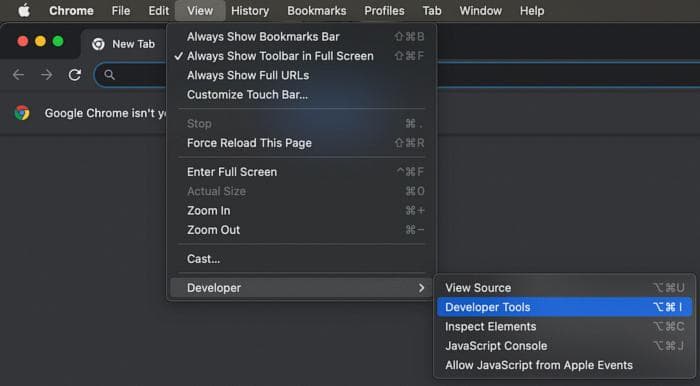Image resolution: width=700 pixels, height=386 pixels.
Task: Choose Zoom In from View menu
Action: click(301, 211)
